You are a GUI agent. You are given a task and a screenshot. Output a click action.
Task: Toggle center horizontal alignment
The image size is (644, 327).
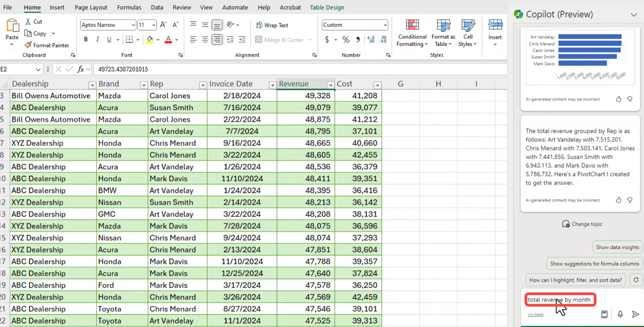(205, 39)
